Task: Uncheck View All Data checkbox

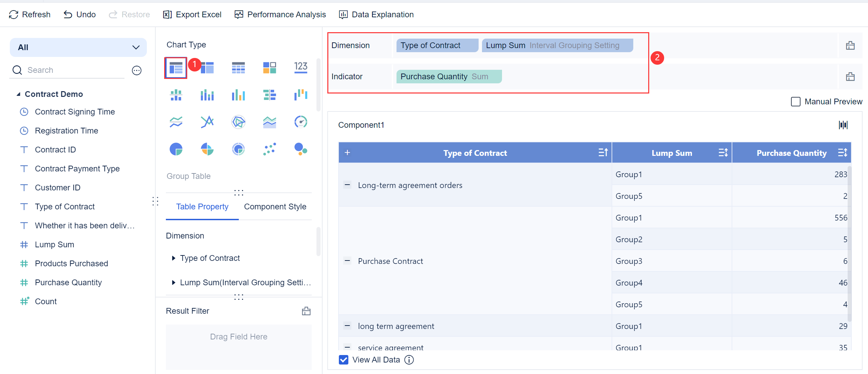Action: tap(343, 360)
